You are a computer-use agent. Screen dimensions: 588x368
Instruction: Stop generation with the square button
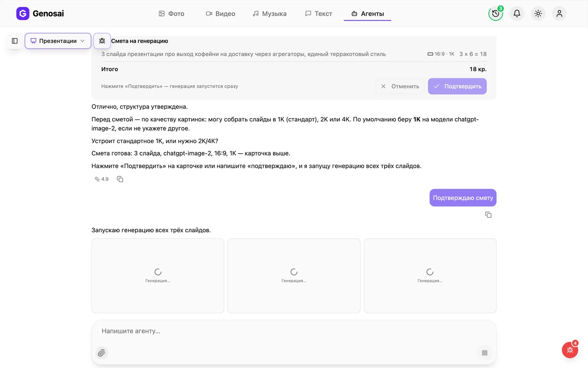(x=485, y=353)
